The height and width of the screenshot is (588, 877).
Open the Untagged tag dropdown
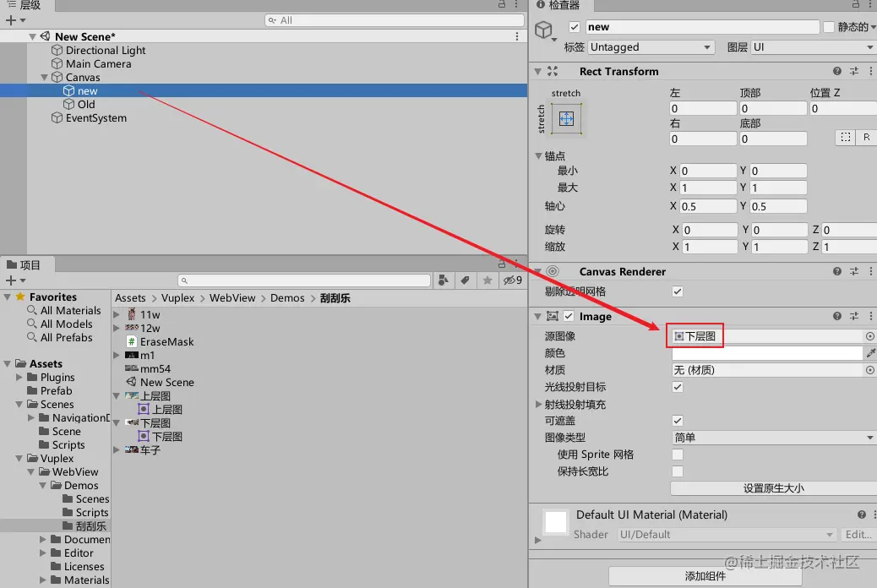[x=651, y=47]
